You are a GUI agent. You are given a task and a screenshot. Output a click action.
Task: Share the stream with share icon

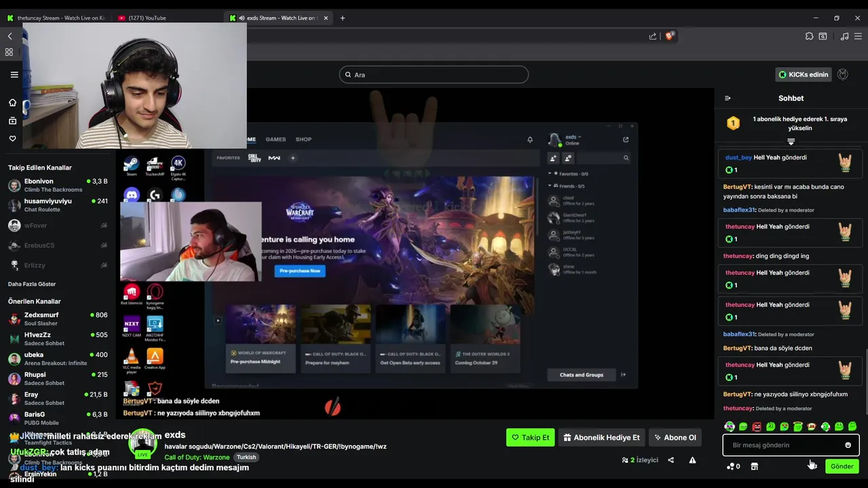671,460
